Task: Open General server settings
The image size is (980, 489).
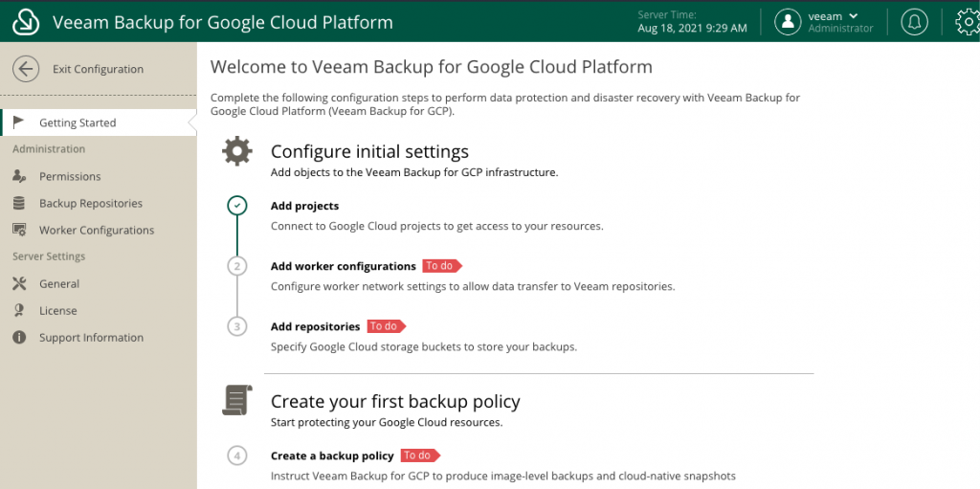Action: [59, 284]
